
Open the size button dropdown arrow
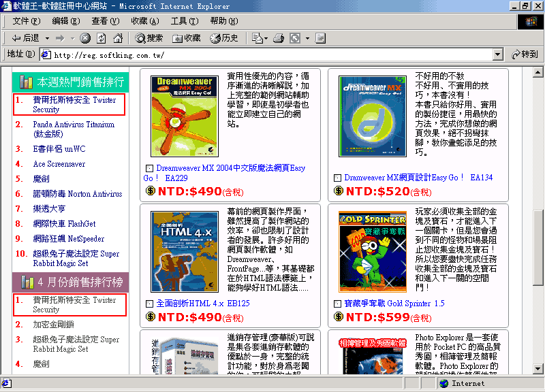pos(307,38)
